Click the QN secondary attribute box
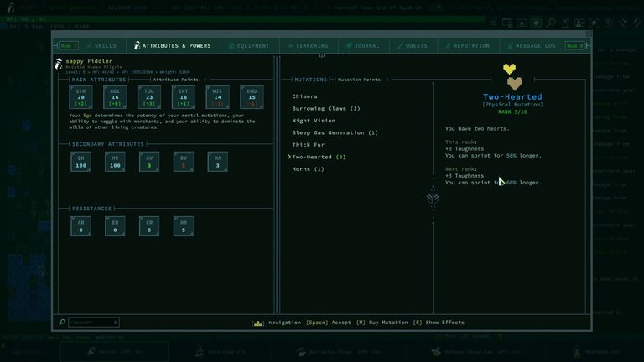This screenshot has height=362, width=644. pyautogui.click(x=81, y=162)
